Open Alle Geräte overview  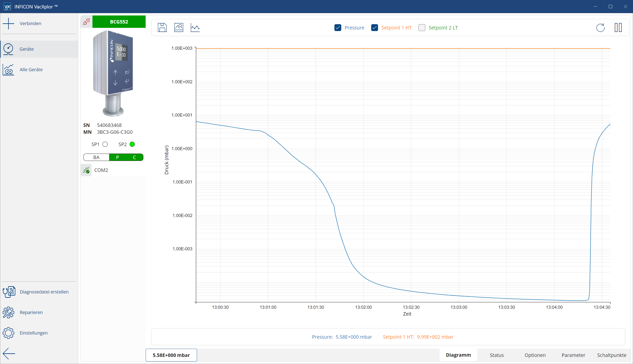tap(31, 70)
